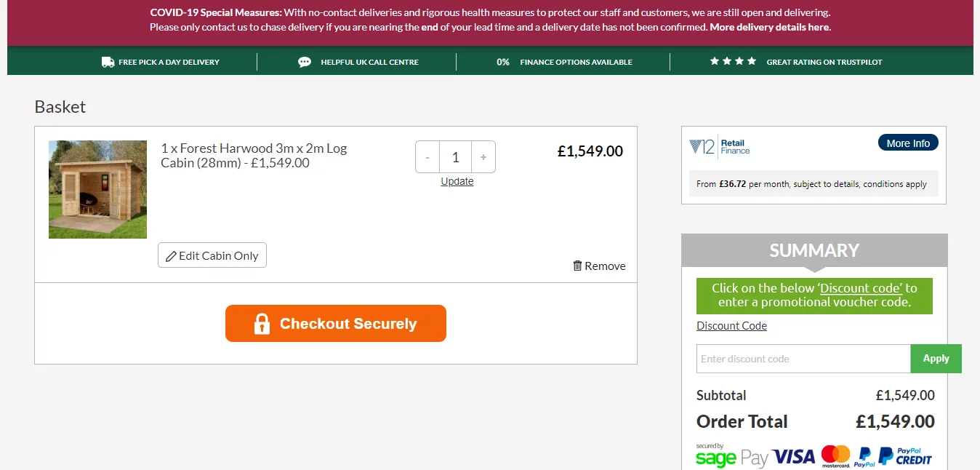
Task: Click the delivery truck icon
Action: pos(108,62)
